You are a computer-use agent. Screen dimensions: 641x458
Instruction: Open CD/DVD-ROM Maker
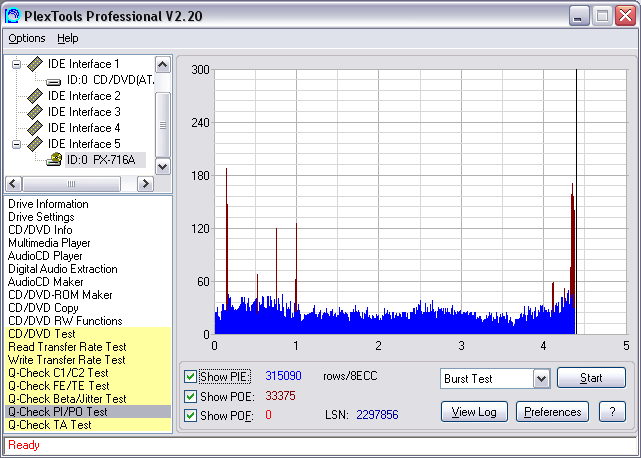tap(60, 295)
